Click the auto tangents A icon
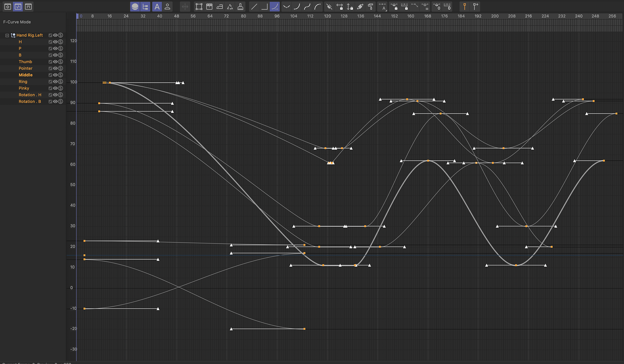 click(383, 6)
